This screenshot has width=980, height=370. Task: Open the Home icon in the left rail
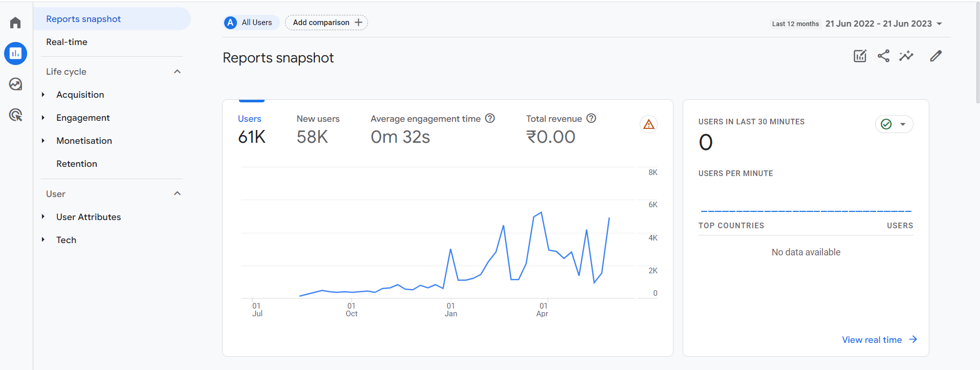(x=15, y=23)
